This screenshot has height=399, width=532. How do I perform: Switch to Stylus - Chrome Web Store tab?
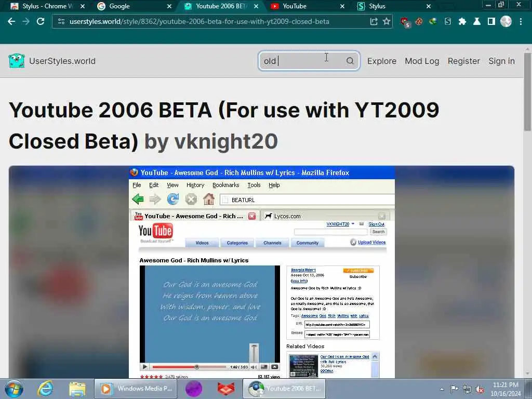(x=48, y=6)
